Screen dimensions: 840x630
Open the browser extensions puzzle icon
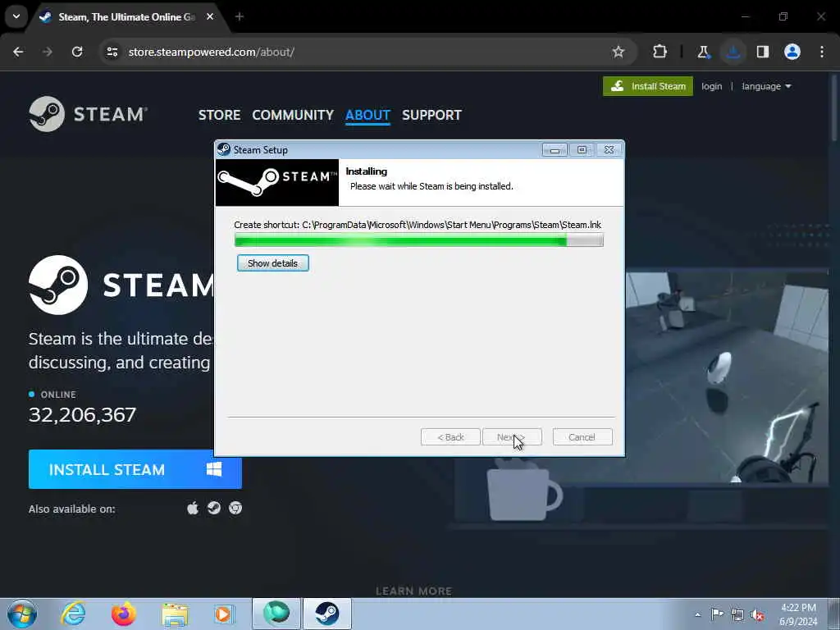tap(660, 52)
